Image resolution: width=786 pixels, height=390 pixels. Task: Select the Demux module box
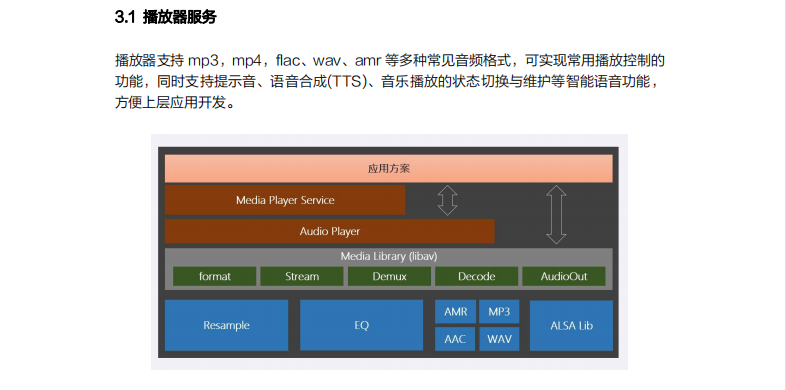(x=389, y=276)
